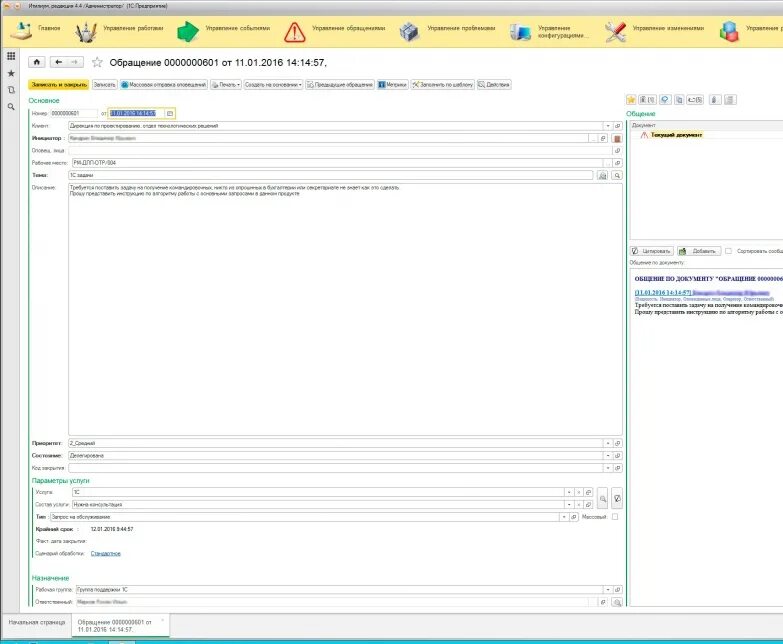Toggle the Сортировать сообщения checkbox
The image size is (783, 644).
pos(729,251)
